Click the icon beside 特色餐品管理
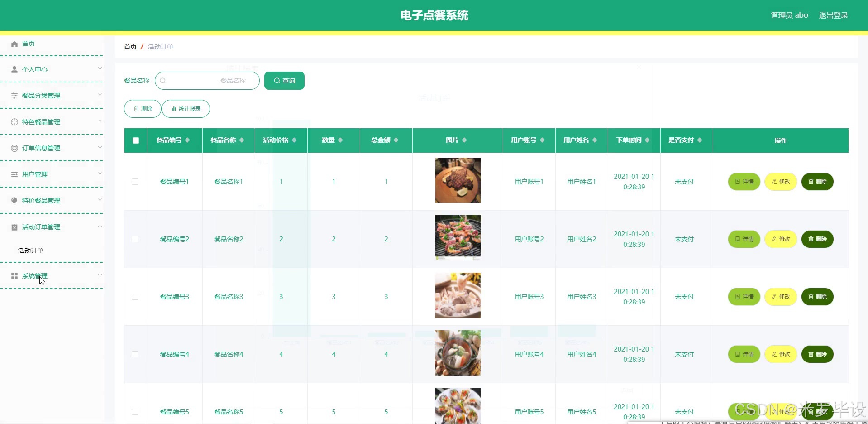The height and width of the screenshot is (424, 868). click(x=14, y=122)
